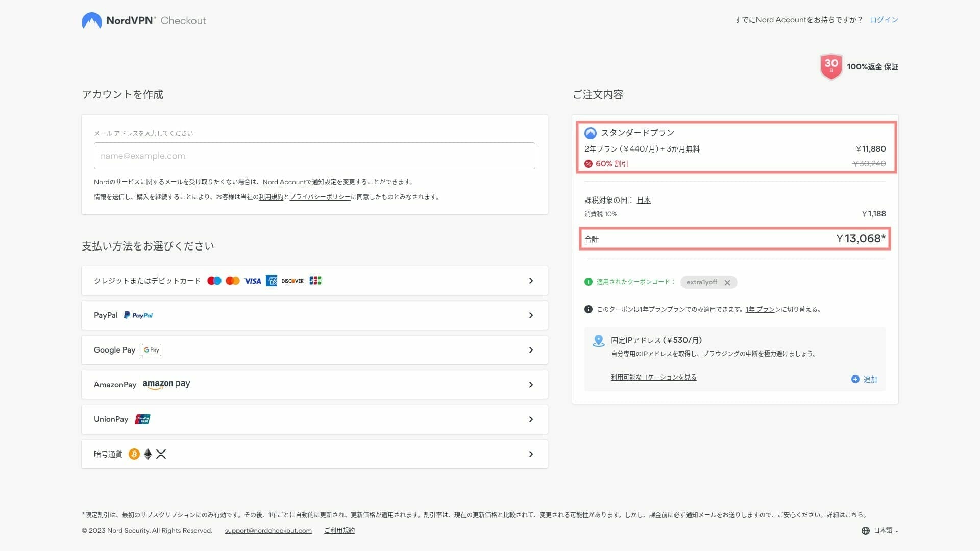
Task: Click the globe language icon
Action: click(x=866, y=531)
